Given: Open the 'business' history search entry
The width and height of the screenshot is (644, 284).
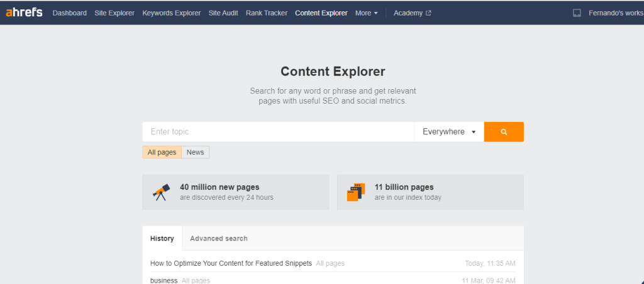Looking at the screenshot, I should (x=164, y=281).
